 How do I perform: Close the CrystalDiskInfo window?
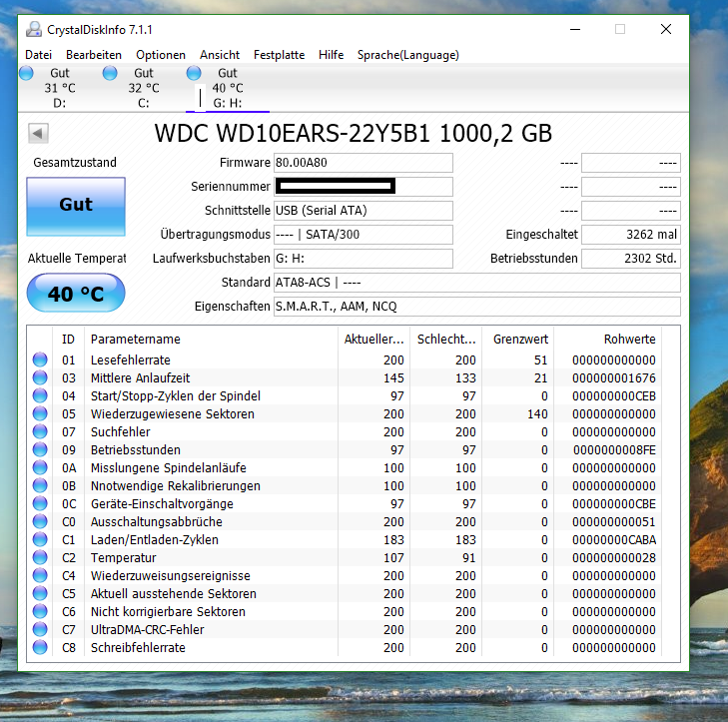pyautogui.click(x=666, y=29)
